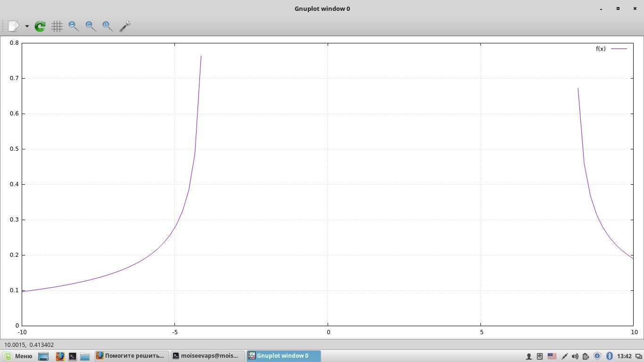Screen dimensions: 644x362
Task: Replot the graph with the green refresh icon
Action: [x=40, y=26]
